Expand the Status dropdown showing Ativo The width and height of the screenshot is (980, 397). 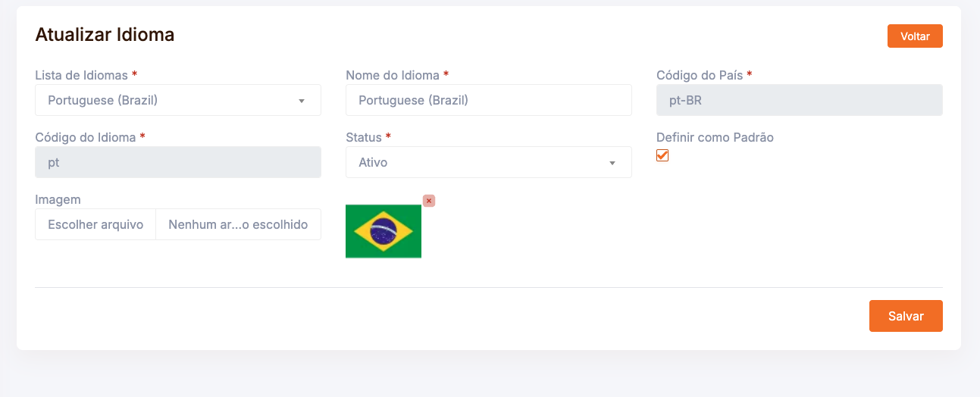(x=489, y=162)
